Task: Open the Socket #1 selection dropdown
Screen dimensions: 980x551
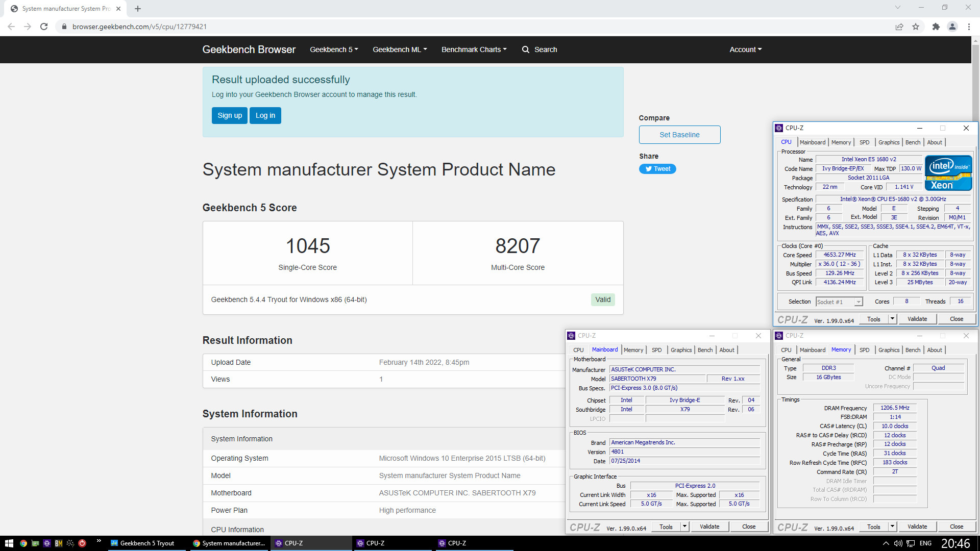Action: pyautogui.click(x=839, y=302)
